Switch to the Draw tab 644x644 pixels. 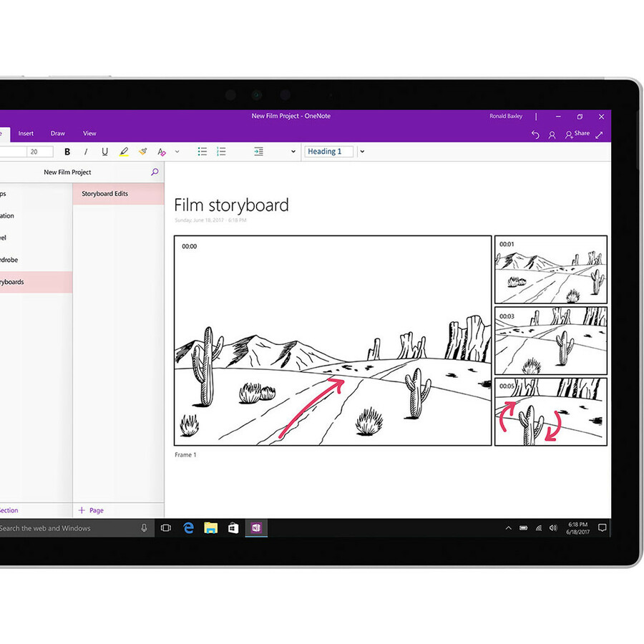tap(58, 134)
